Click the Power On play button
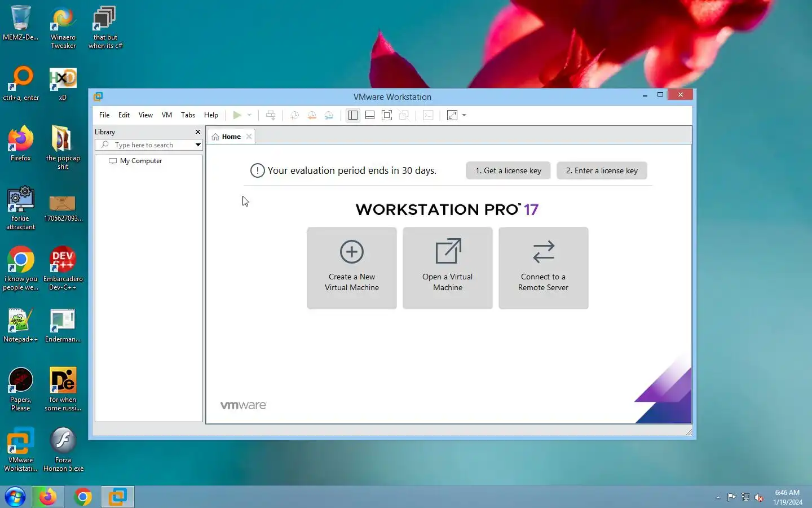Viewport: 812px width, 508px height. point(237,115)
